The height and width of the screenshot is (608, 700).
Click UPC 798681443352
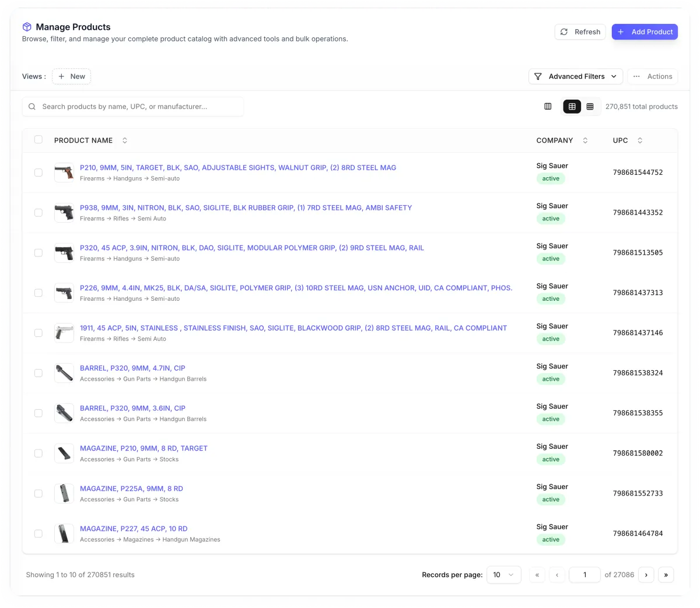click(x=638, y=213)
